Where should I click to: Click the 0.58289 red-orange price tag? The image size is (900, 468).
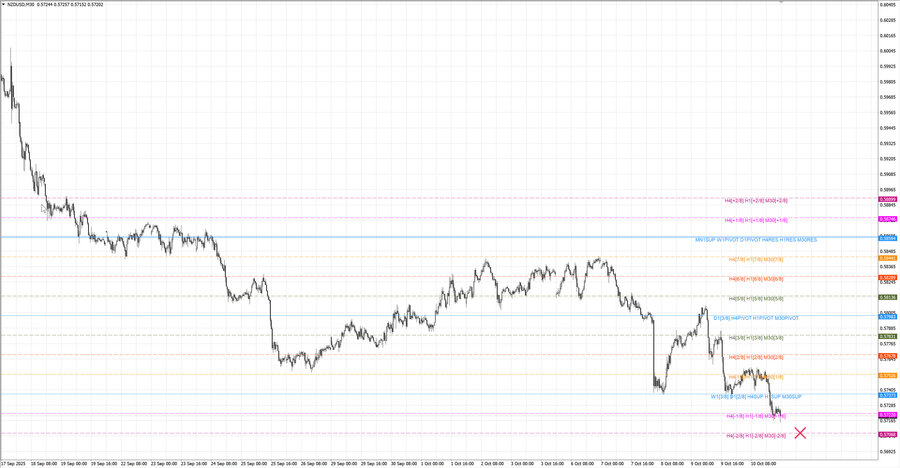887,278
